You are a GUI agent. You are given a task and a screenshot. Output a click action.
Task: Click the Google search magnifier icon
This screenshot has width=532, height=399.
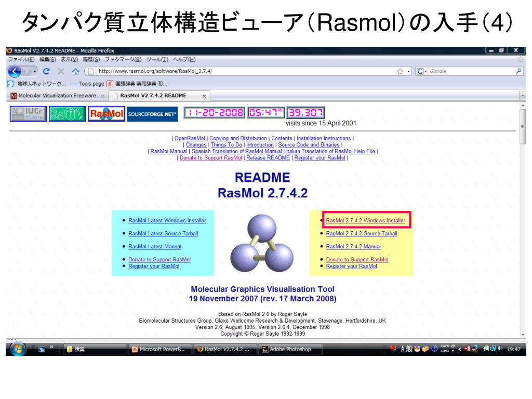coord(518,71)
